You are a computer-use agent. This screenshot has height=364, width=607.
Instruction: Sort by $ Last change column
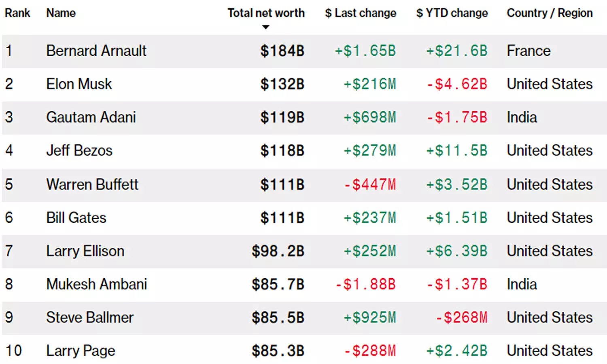361,13
